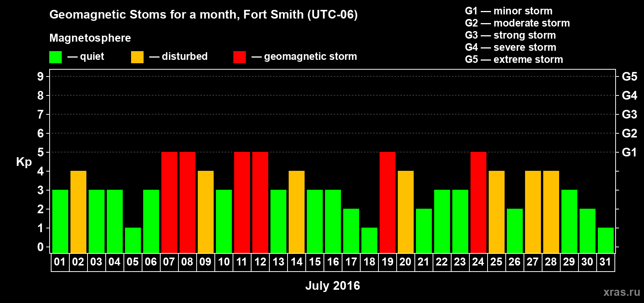Viewport: 644px width, 303px height.
Task: Click the Kp value 7 on the axis
Action: [x=41, y=114]
